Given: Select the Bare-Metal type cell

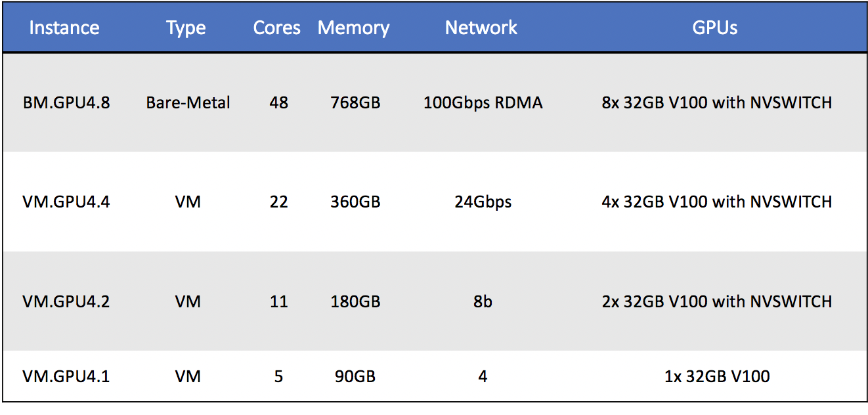Looking at the screenshot, I should tap(188, 103).
